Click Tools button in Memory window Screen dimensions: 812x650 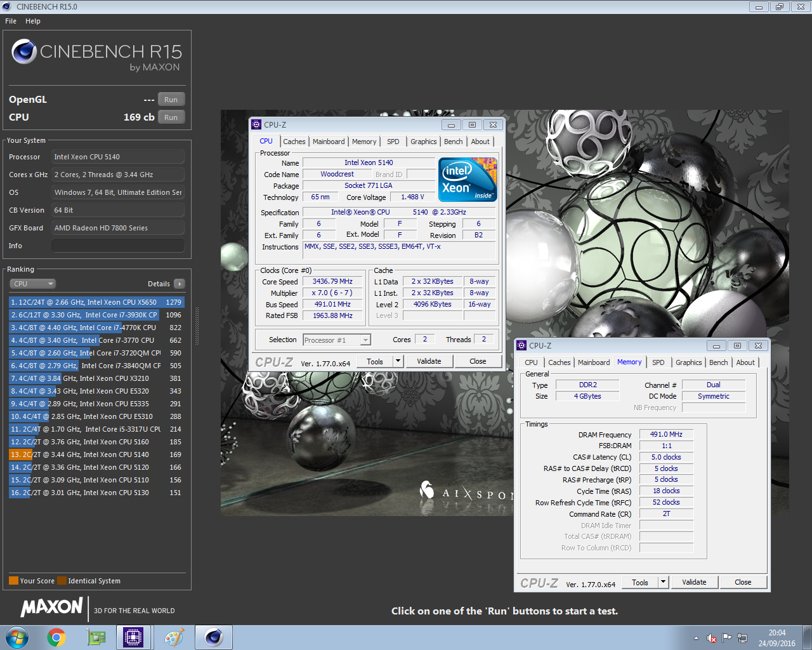pyautogui.click(x=640, y=582)
